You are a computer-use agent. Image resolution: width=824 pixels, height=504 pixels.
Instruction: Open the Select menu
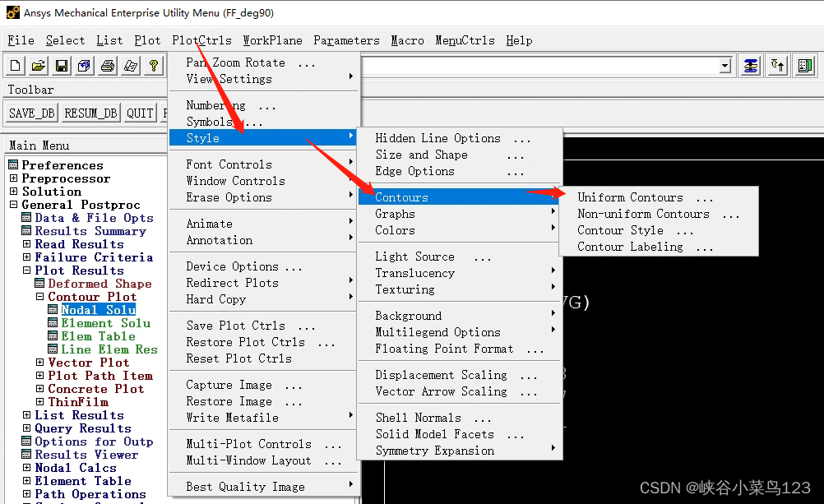click(65, 40)
